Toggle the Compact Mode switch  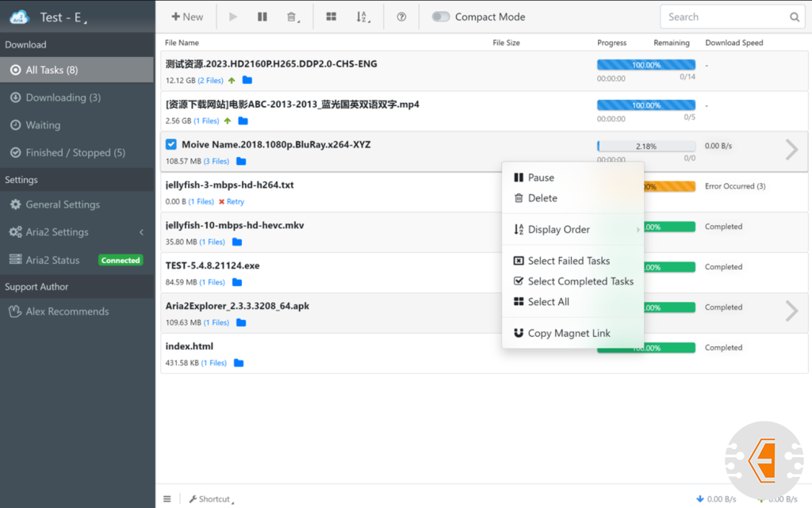441,17
